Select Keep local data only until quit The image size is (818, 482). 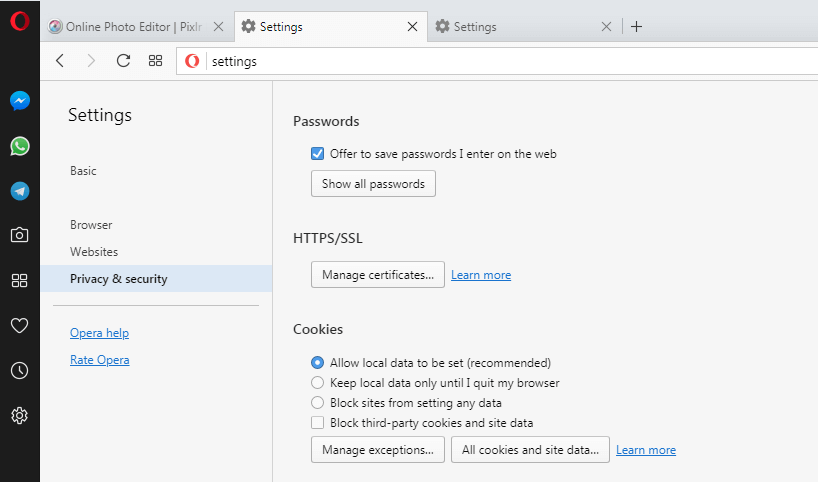click(x=318, y=383)
